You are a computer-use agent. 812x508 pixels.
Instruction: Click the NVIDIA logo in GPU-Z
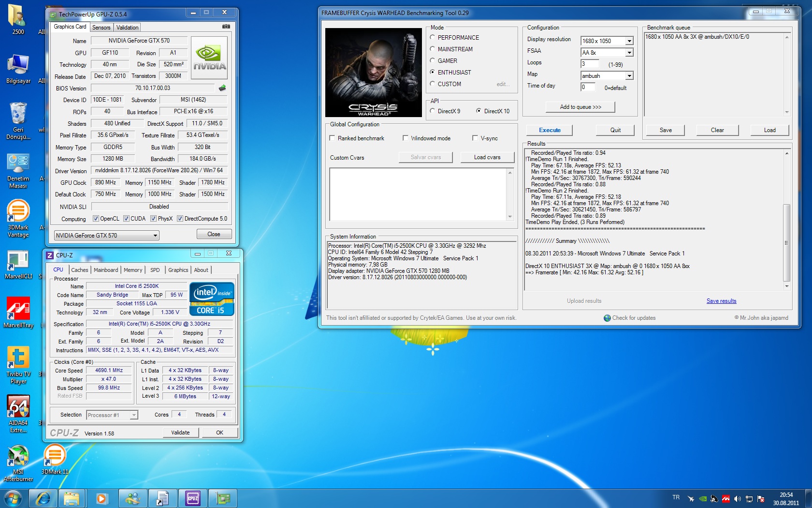[209, 58]
